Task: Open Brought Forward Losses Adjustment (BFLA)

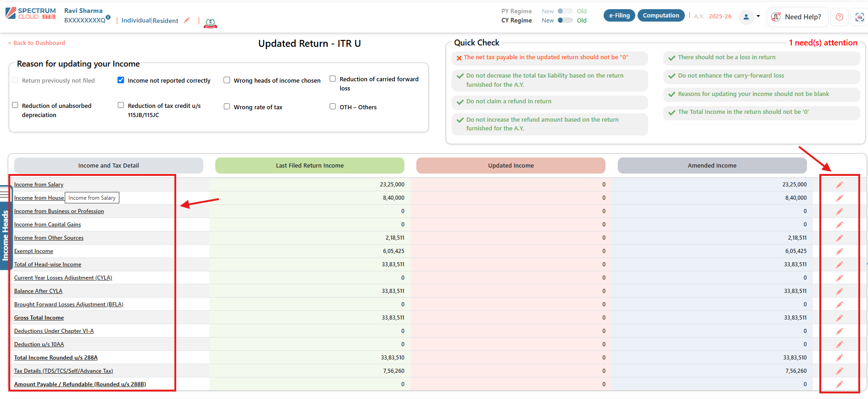Action: [68, 304]
